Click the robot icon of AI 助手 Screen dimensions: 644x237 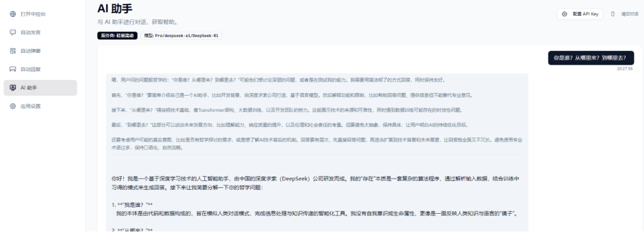(13, 88)
